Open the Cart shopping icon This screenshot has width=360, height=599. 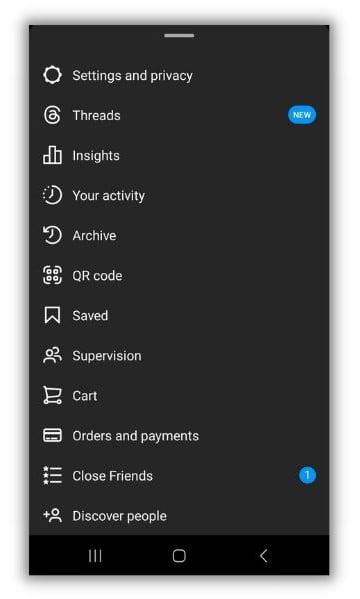(52, 395)
